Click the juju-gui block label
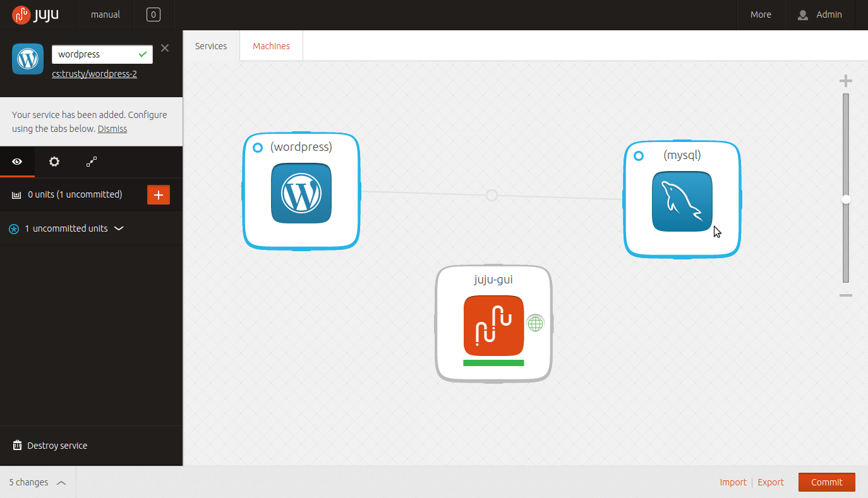 pos(493,279)
